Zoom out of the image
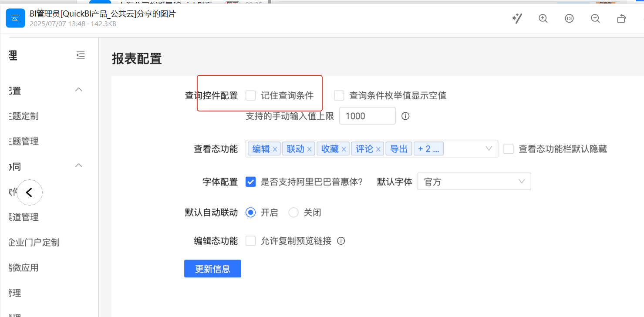Image resolution: width=644 pixels, height=317 pixels. pos(595,18)
